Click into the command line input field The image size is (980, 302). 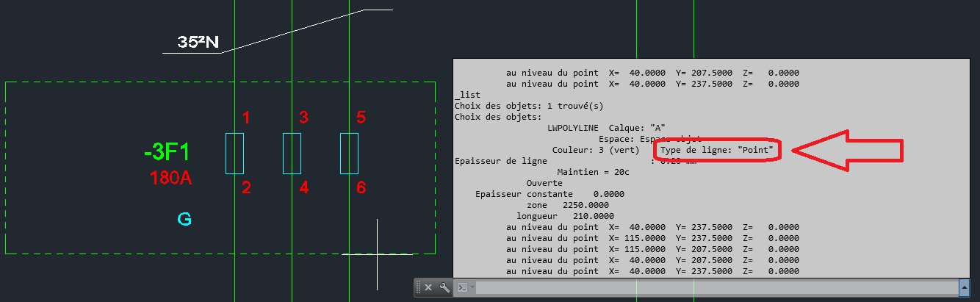[x=713, y=288]
